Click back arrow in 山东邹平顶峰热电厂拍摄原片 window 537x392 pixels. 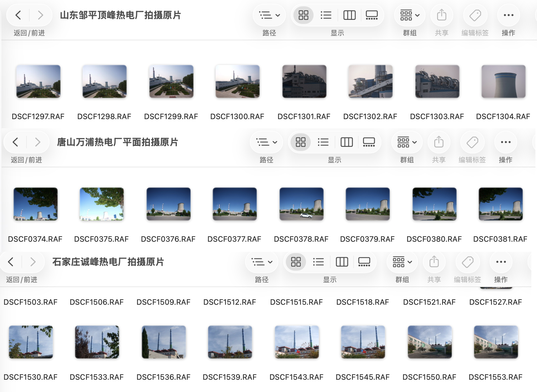pos(18,15)
